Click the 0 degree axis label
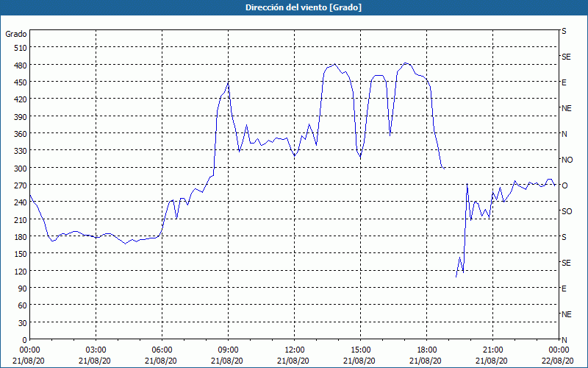 pyautogui.click(x=25, y=340)
